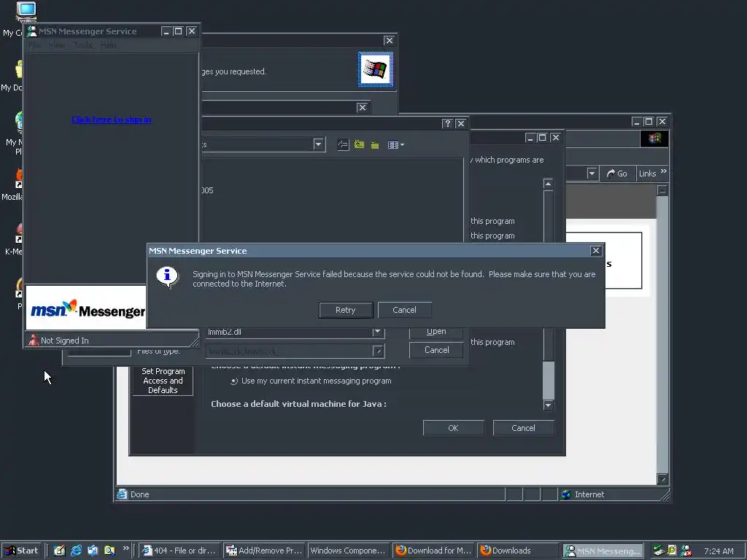Viewport: 747px width, 560px height.
Task: Open the Tools menu in MSN Messenger
Action: pyautogui.click(x=83, y=45)
